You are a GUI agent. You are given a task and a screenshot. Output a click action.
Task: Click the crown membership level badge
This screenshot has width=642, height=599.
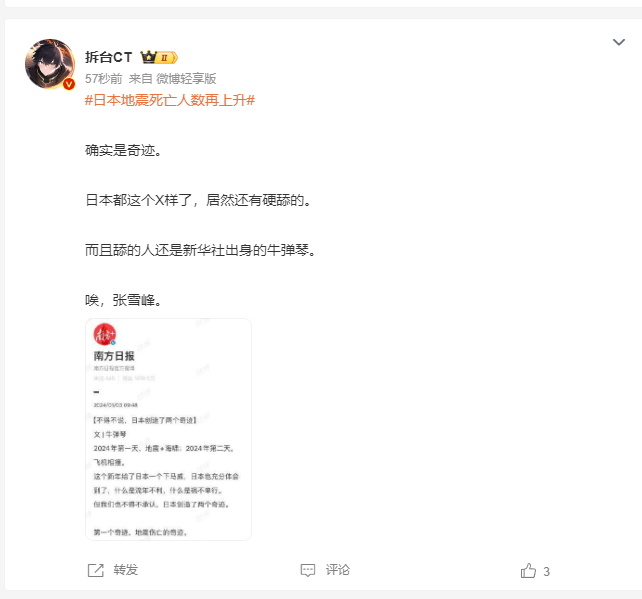tap(159, 57)
